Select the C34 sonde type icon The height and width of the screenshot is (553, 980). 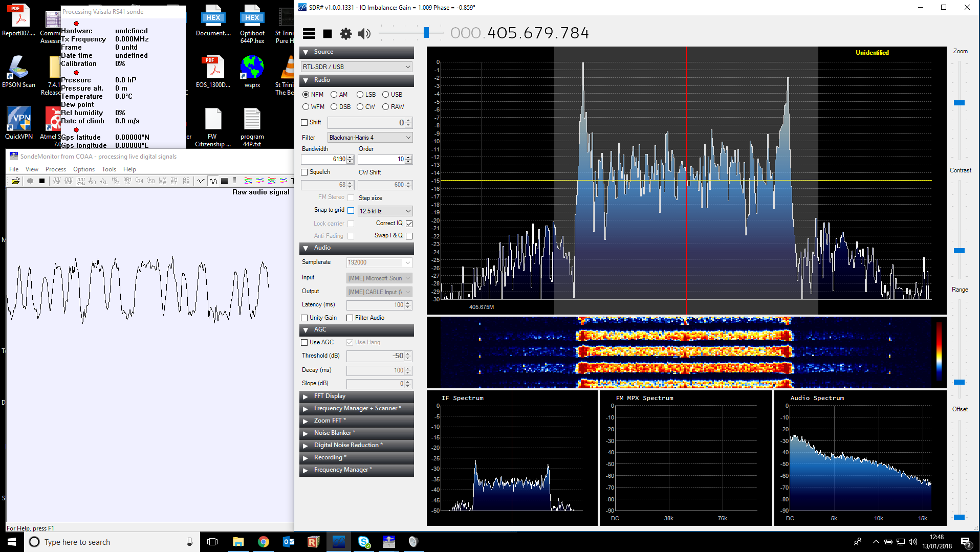(x=139, y=181)
